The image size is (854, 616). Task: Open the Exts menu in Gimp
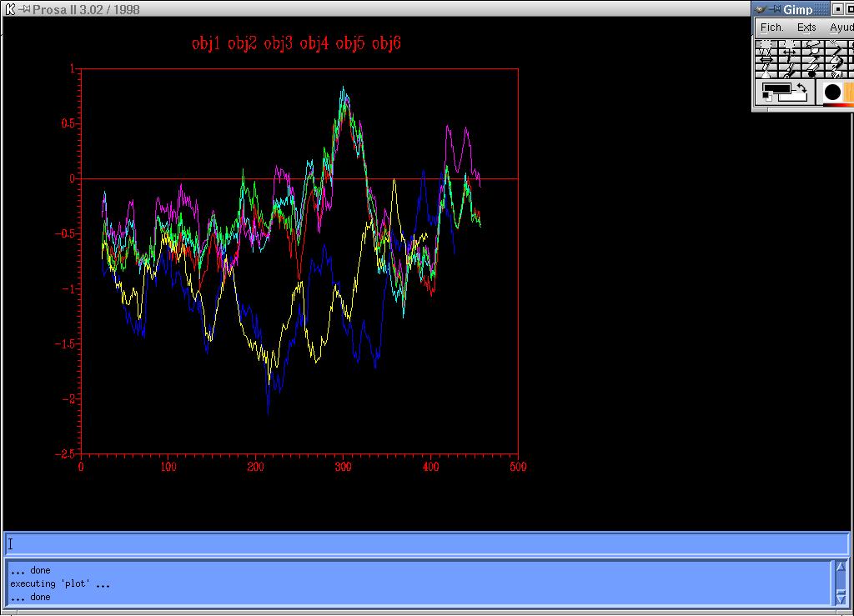point(806,28)
